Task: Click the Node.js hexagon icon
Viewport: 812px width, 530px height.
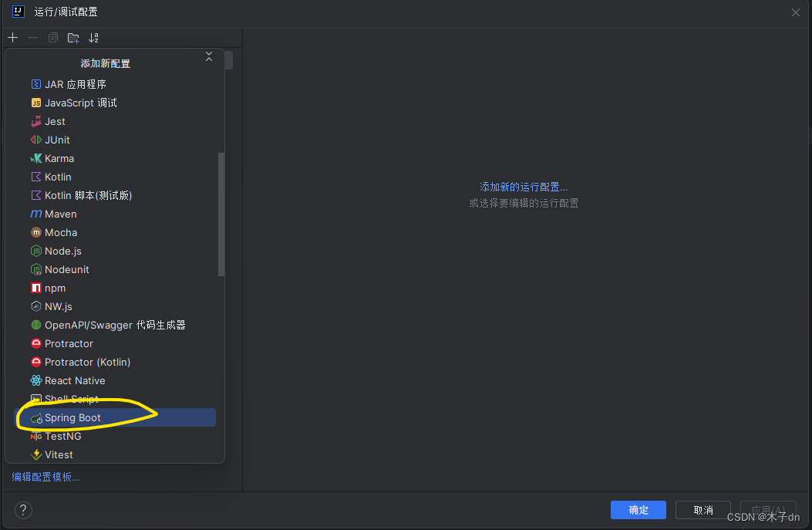Action: click(35, 251)
